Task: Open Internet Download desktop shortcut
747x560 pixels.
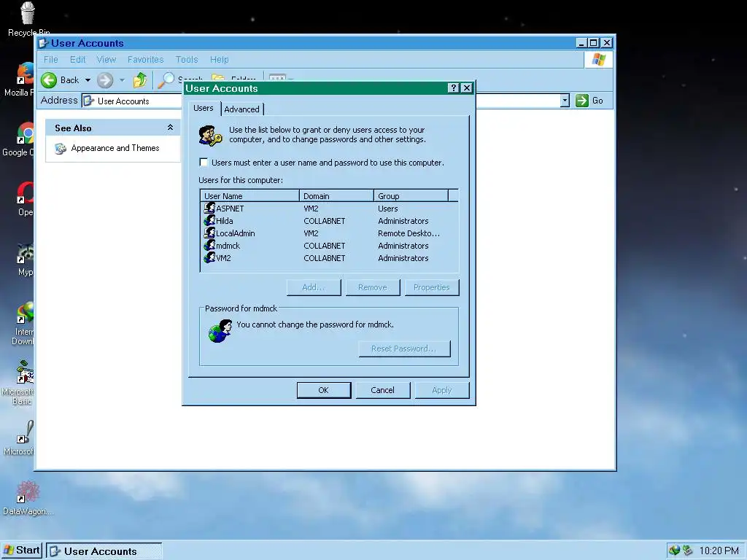Action: 26,312
